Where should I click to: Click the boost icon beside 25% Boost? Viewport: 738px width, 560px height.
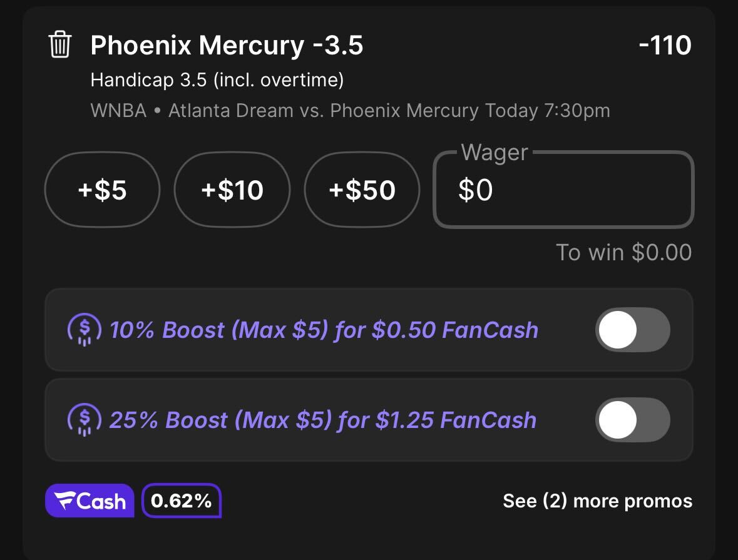click(85, 420)
